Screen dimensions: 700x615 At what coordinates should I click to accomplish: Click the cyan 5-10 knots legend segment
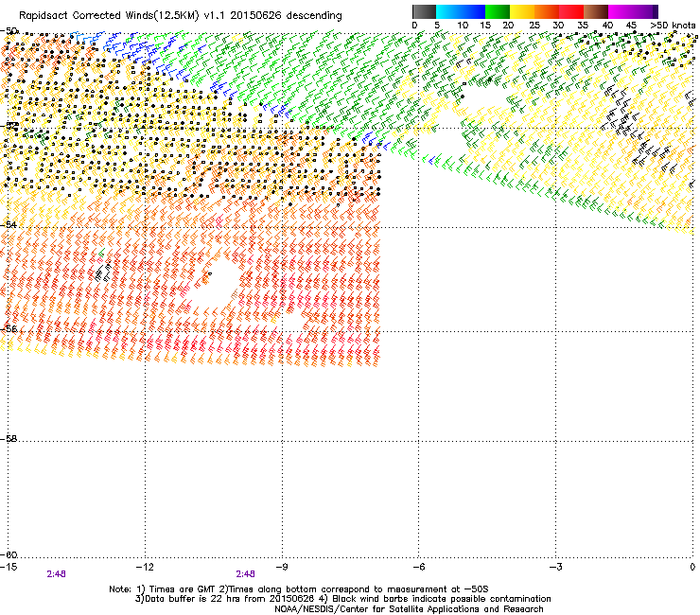pos(448,11)
